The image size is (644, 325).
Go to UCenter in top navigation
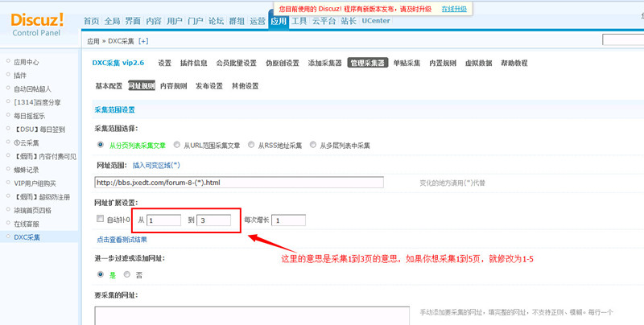tap(376, 21)
